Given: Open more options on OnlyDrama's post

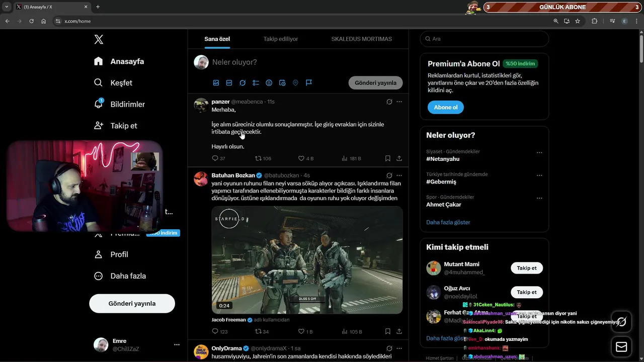Looking at the screenshot, I should pyautogui.click(x=399, y=348).
